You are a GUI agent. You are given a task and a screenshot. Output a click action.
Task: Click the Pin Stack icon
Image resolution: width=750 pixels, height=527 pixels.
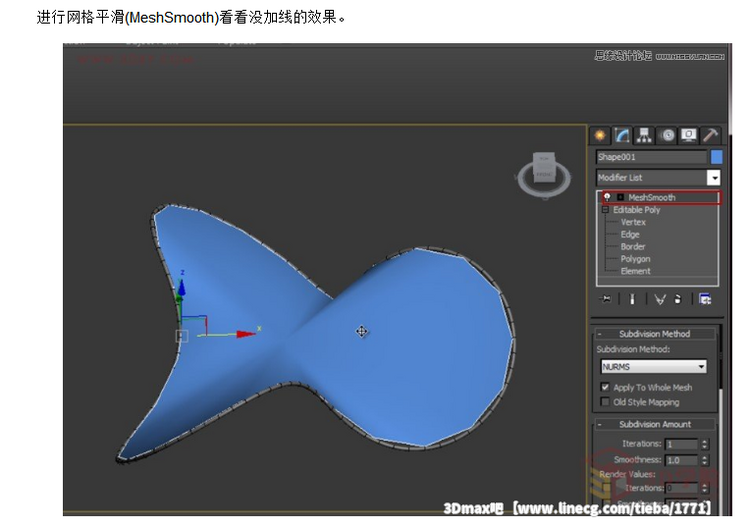[606, 299]
